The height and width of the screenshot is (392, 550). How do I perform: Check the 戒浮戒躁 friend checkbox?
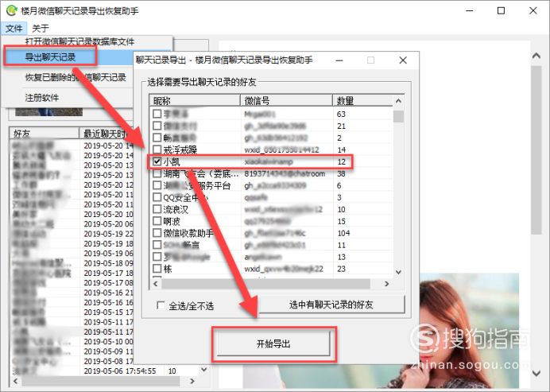(x=157, y=149)
